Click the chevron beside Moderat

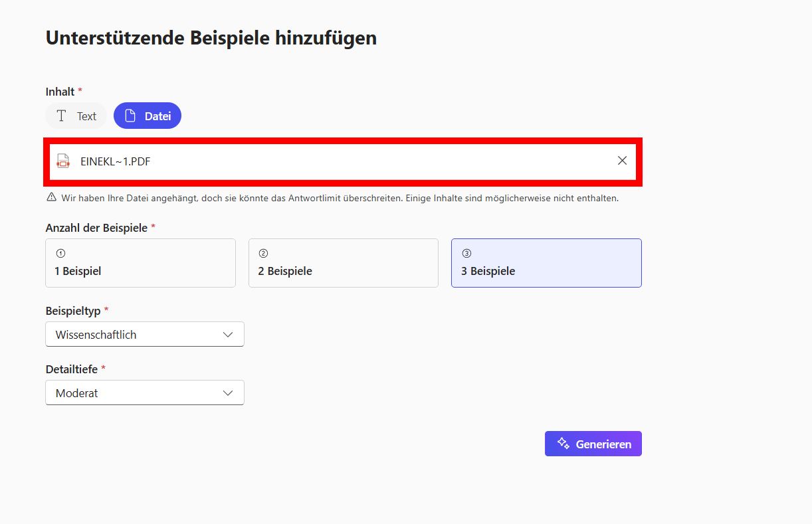tap(228, 393)
